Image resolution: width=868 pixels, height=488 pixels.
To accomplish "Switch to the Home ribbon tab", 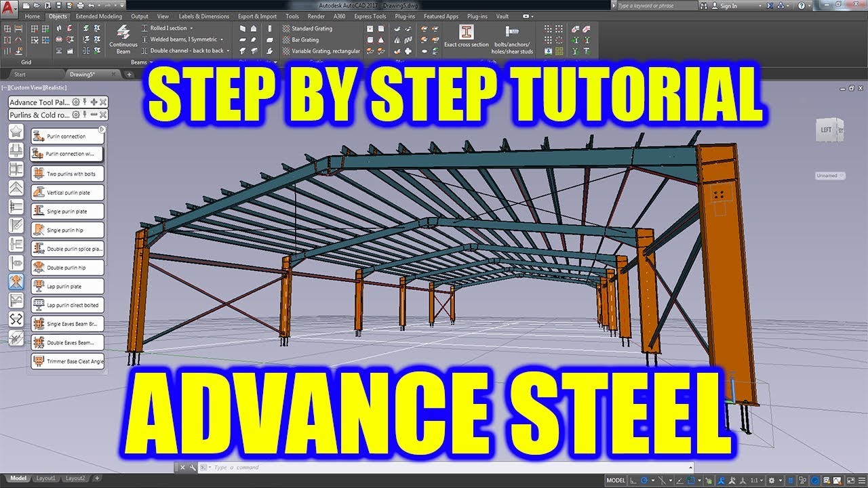I will tap(32, 16).
